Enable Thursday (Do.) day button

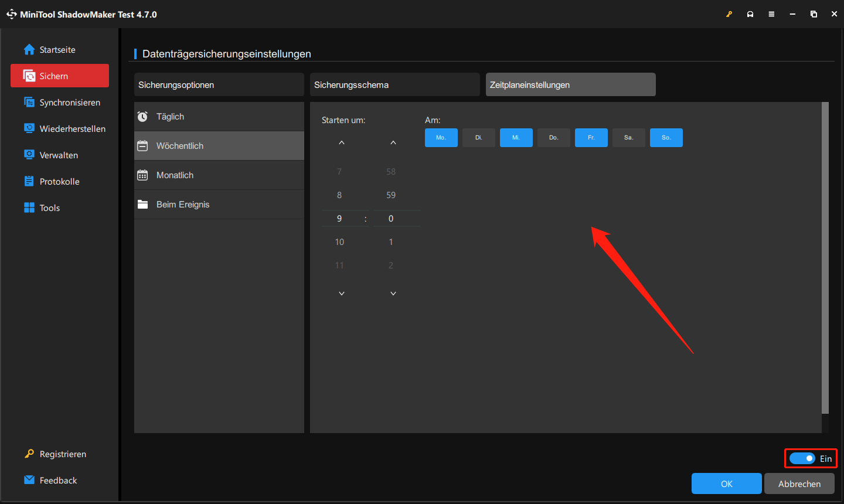(x=554, y=138)
